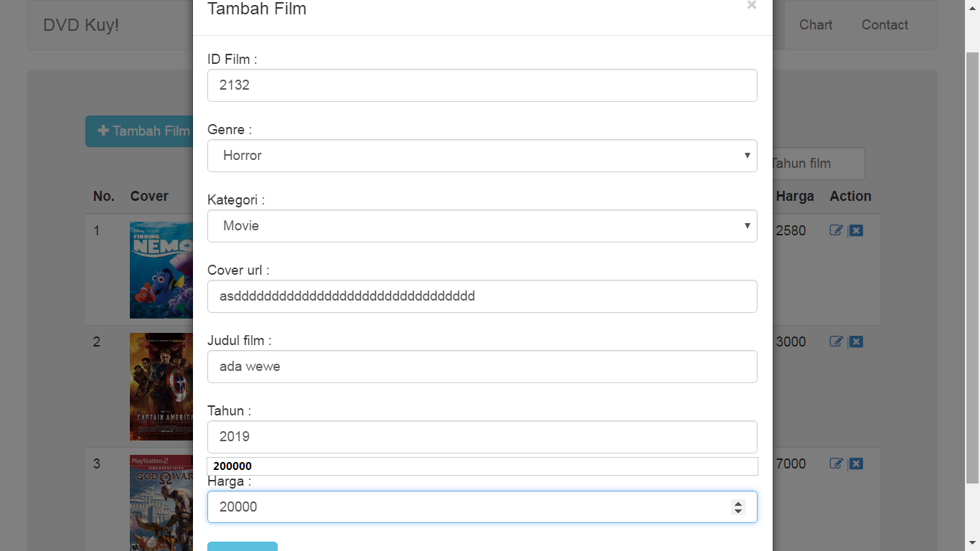The height and width of the screenshot is (551, 980).
Task: Edit the film priced at 7000
Action: pyautogui.click(x=836, y=463)
